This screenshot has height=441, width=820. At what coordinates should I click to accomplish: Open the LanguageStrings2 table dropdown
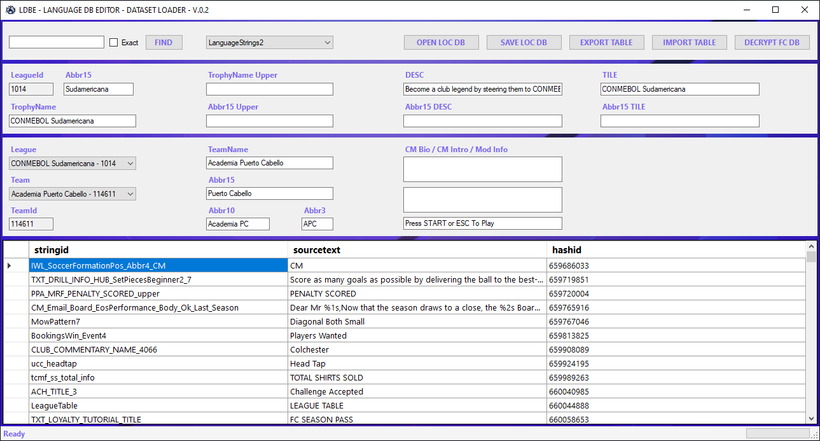[269, 43]
